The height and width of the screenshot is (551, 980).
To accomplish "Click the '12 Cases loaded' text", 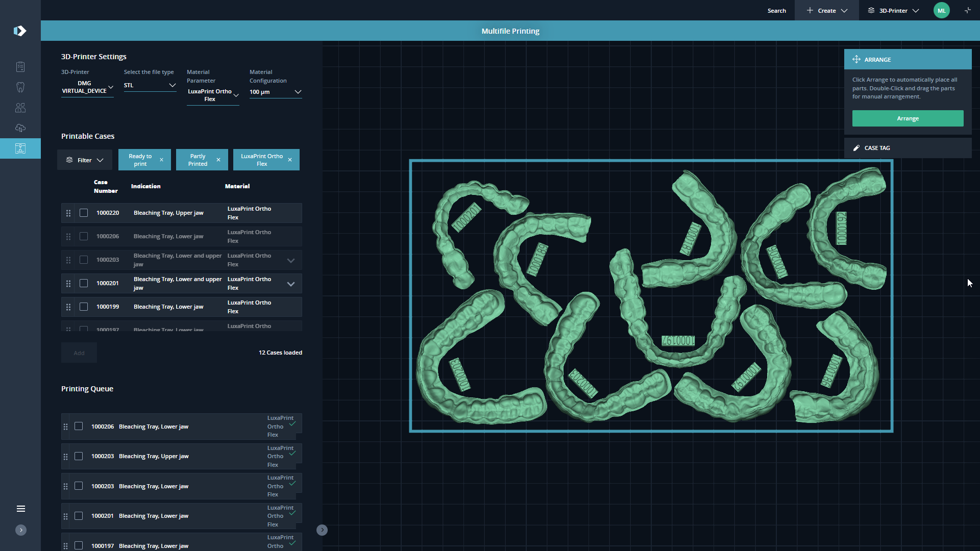I will coord(280,353).
